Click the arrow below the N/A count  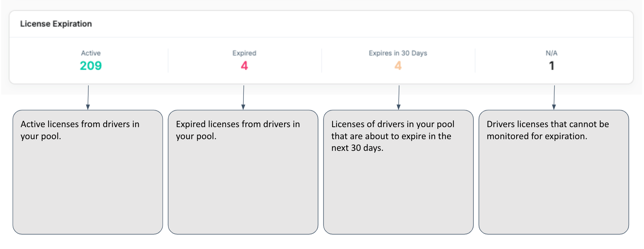pos(554,97)
